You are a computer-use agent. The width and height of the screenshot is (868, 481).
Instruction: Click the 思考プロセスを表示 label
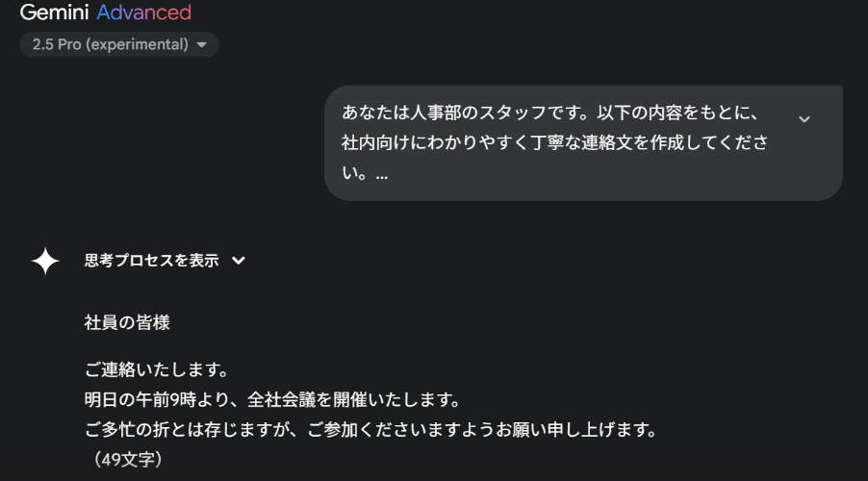point(151,261)
